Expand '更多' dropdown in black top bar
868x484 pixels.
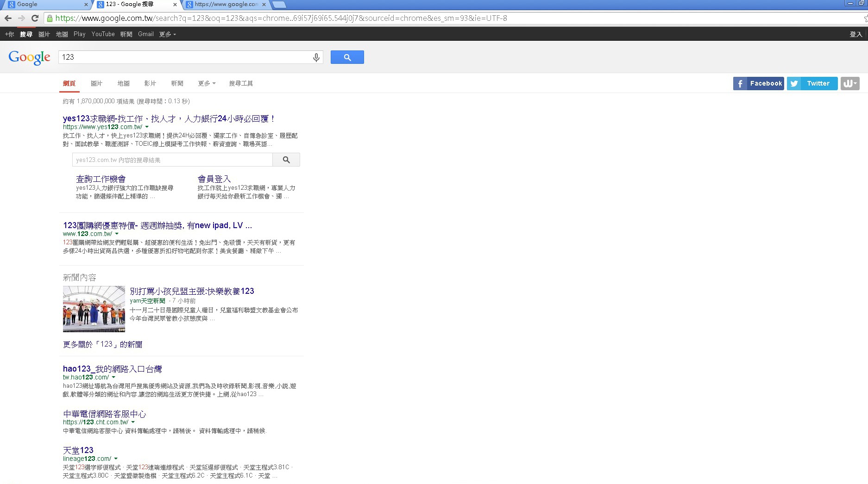(167, 34)
